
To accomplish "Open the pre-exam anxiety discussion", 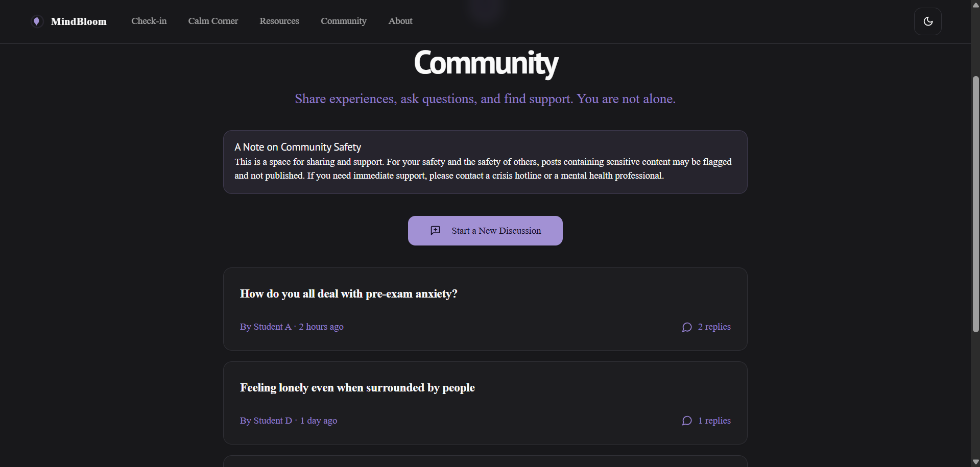I will (x=348, y=294).
